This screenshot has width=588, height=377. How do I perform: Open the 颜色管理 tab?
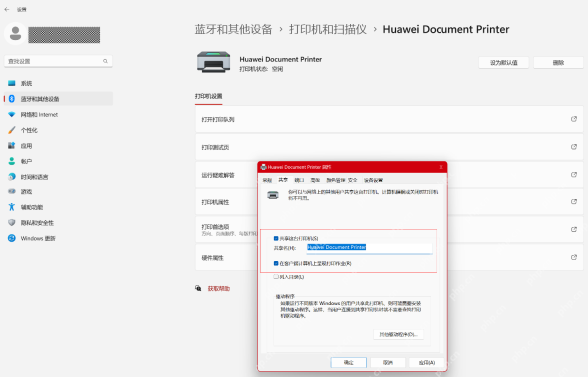click(x=335, y=180)
